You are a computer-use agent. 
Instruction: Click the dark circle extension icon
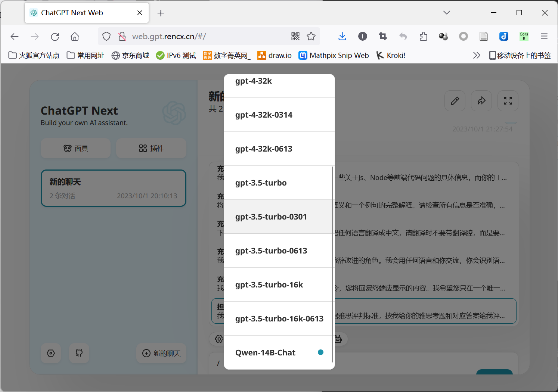363,36
